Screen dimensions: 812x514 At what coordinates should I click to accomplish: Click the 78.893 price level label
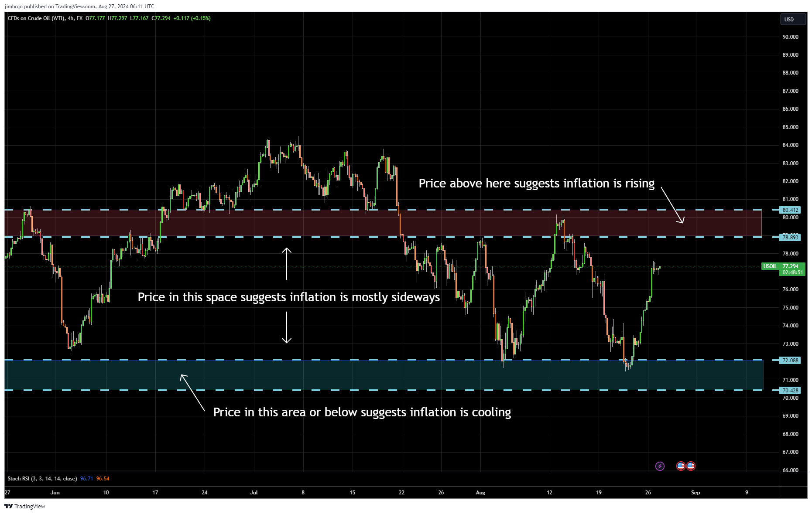tap(790, 238)
